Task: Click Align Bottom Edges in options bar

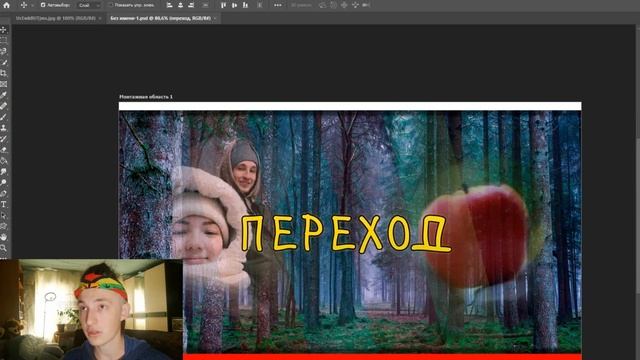Action: [245, 5]
